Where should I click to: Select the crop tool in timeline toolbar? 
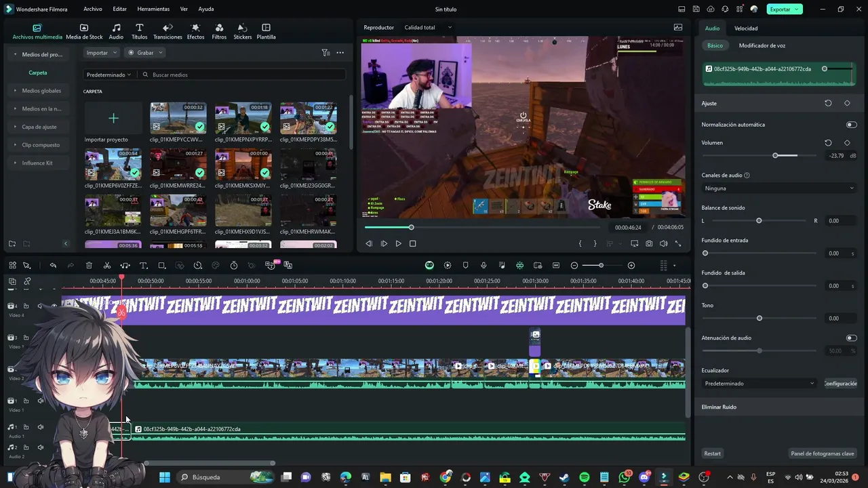point(162,265)
